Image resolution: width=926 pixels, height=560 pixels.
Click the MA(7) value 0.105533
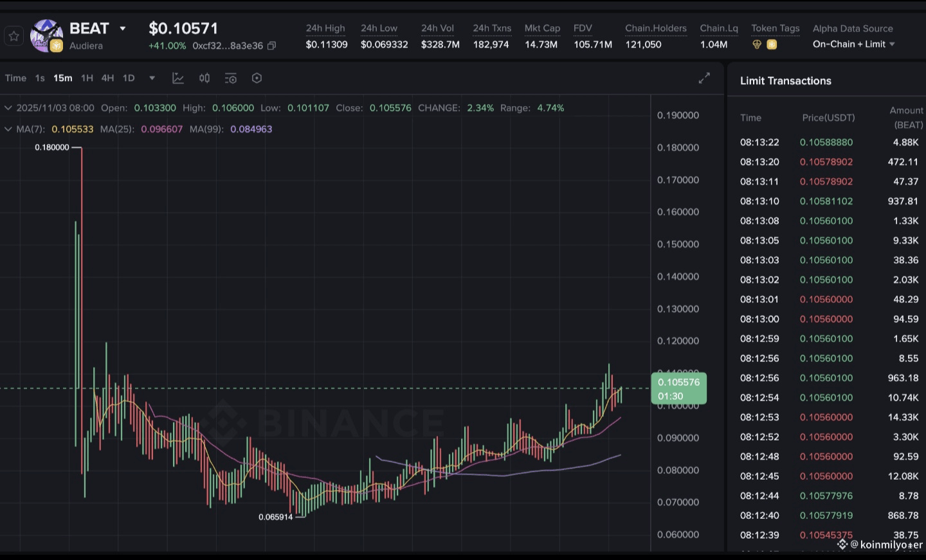pos(73,129)
